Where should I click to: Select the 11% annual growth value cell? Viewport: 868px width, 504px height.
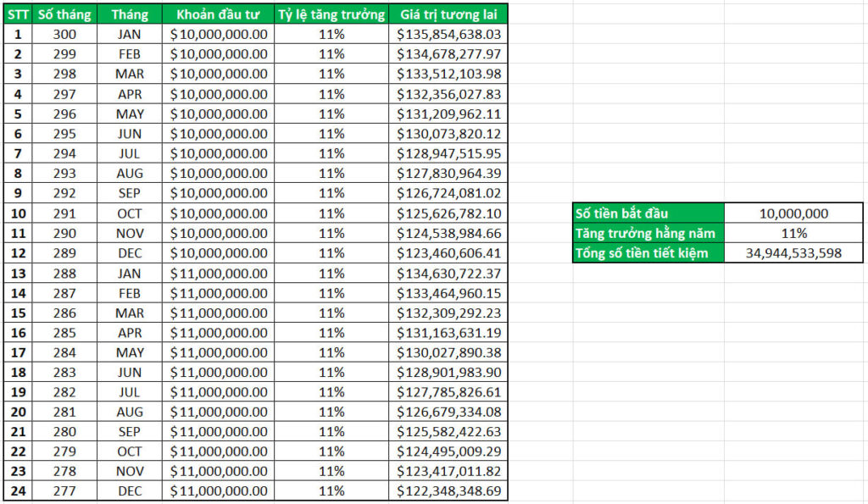[x=793, y=234]
